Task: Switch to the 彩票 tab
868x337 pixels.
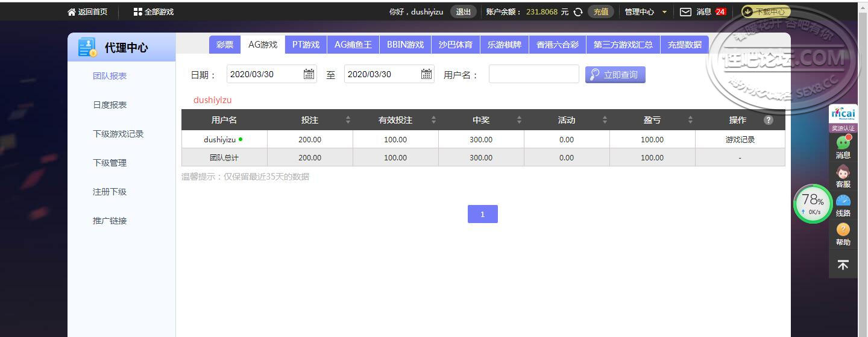Action: [225, 45]
